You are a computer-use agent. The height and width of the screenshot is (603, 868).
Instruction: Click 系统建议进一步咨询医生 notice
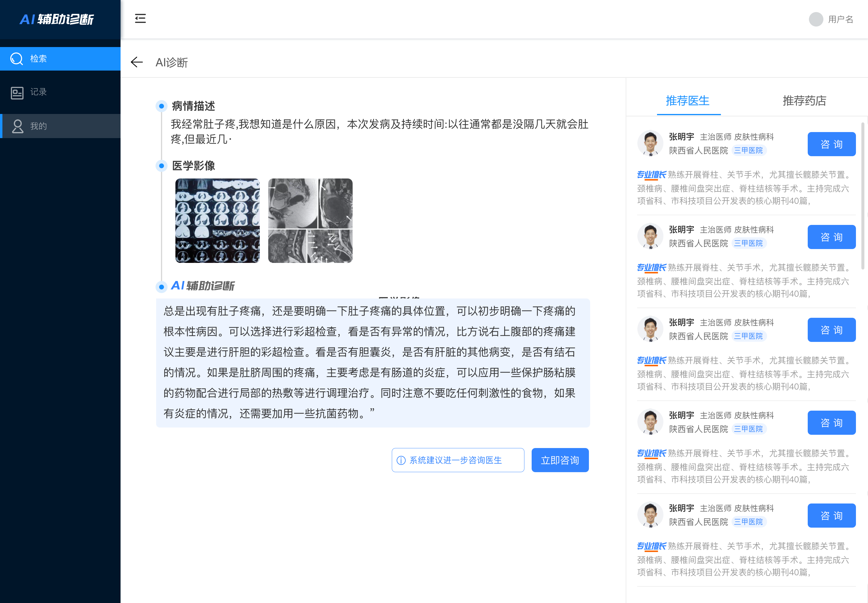point(458,460)
